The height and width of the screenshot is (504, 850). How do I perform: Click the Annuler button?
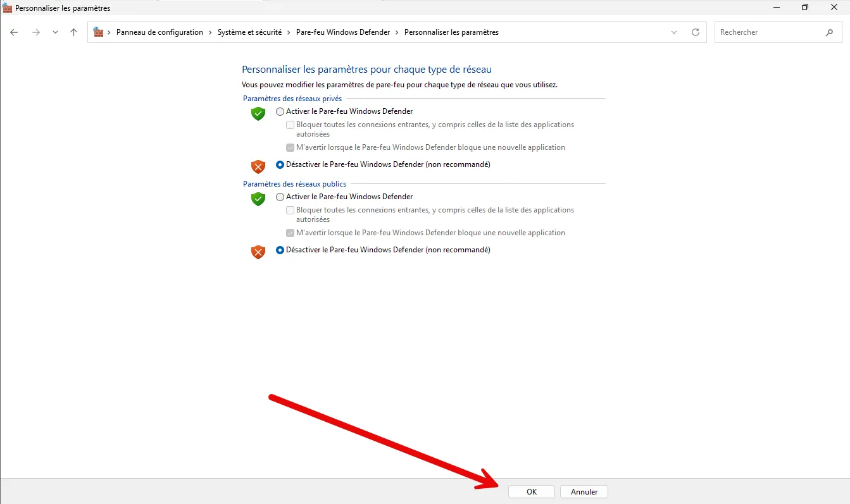(x=584, y=491)
